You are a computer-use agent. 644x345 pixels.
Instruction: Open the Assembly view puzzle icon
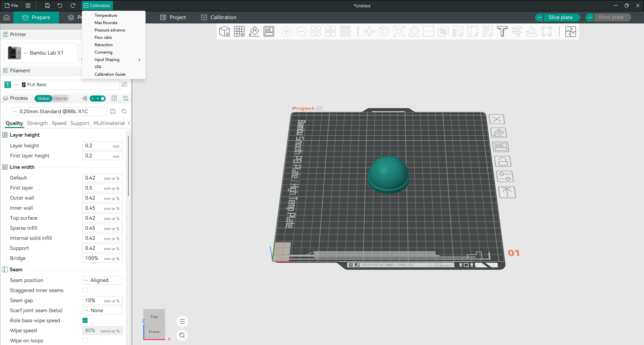tap(571, 31)
